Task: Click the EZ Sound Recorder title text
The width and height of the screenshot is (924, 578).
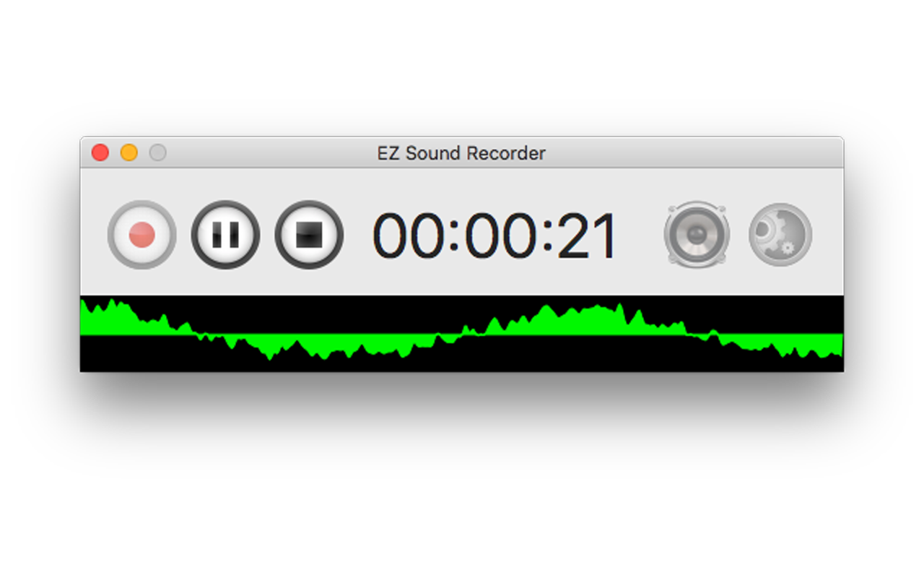Action: pyautogui.click(x=461, y=153)
